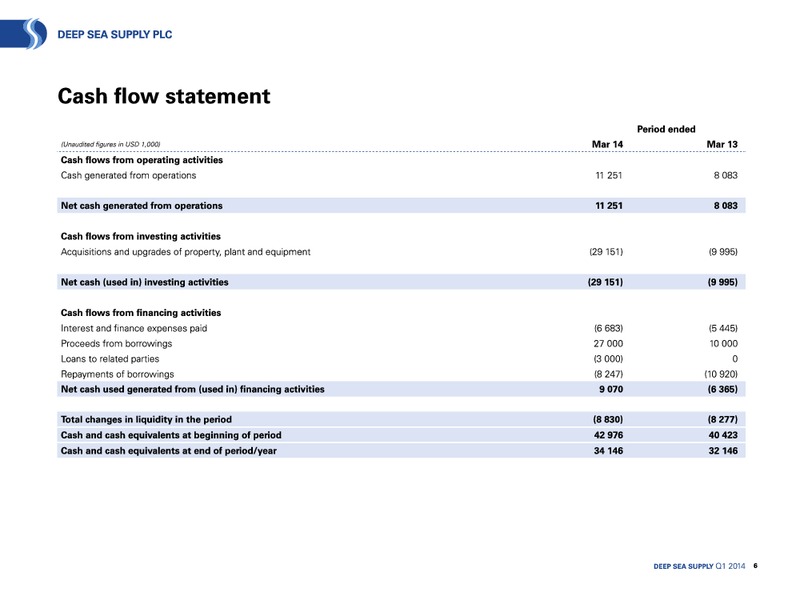Select Acquisitions and upgrades of property label

tap(186, 252)
